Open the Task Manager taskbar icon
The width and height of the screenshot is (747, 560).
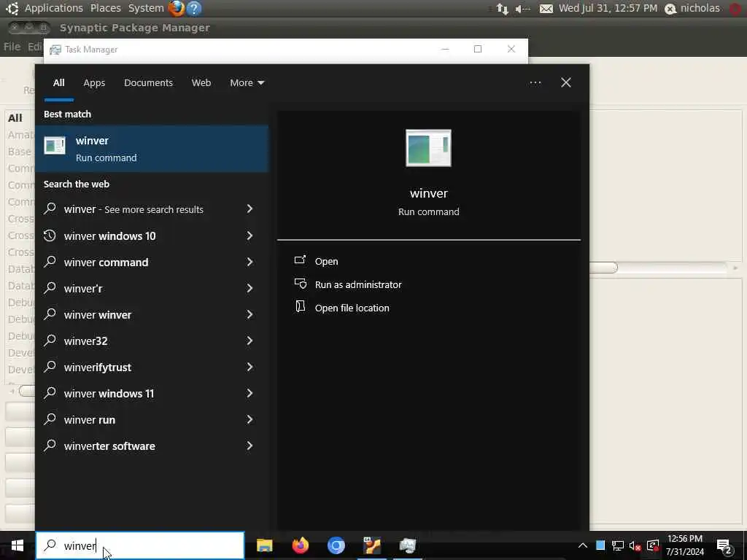(x=408, y=545)
